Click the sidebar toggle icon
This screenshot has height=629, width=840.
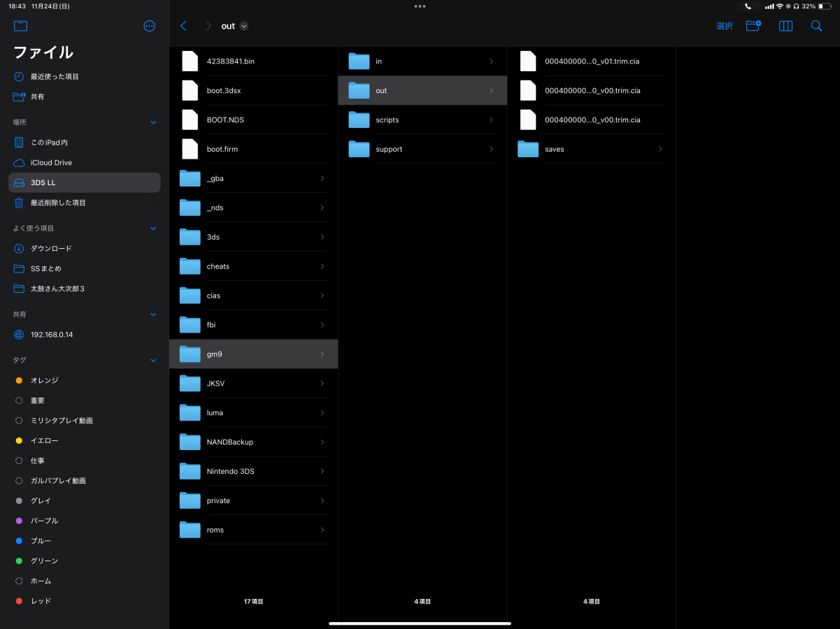click(20, 26)
